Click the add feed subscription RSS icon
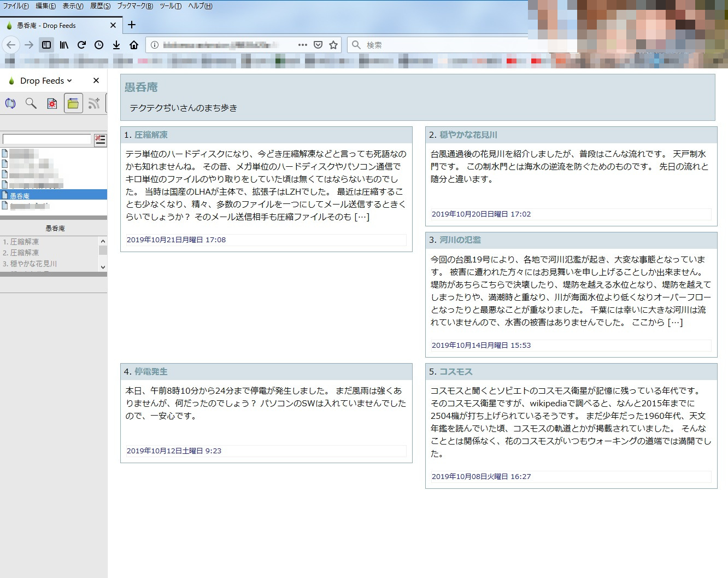728x578 pixels. 94,103
